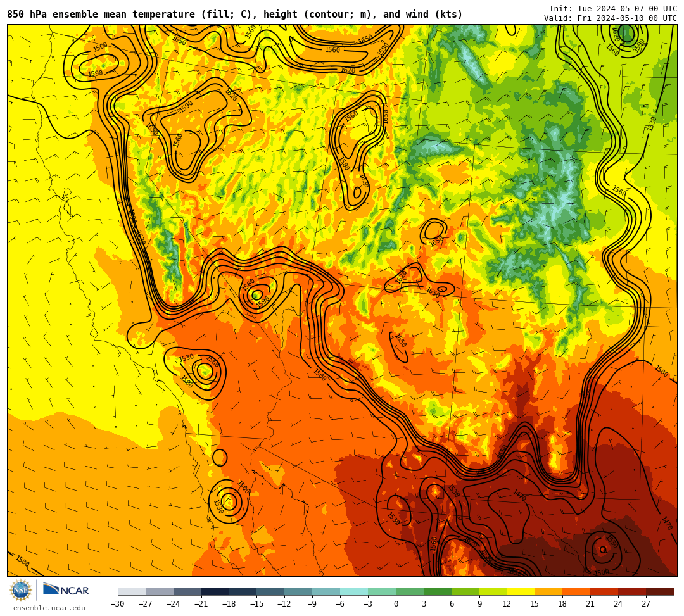Image resolution: width=684 pixels, height=616 pixels.
Task: Pick the orange 18 to 21 colorbar swatch
Action: 577,591
